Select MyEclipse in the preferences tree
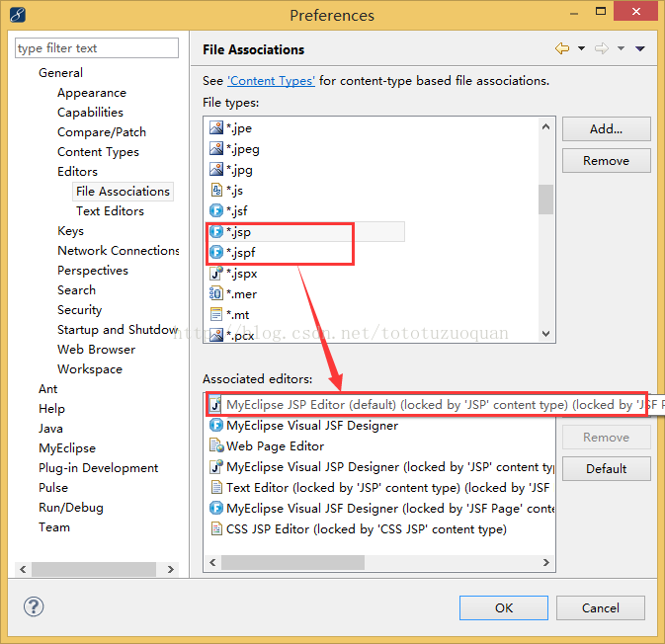 click(67, 448)
